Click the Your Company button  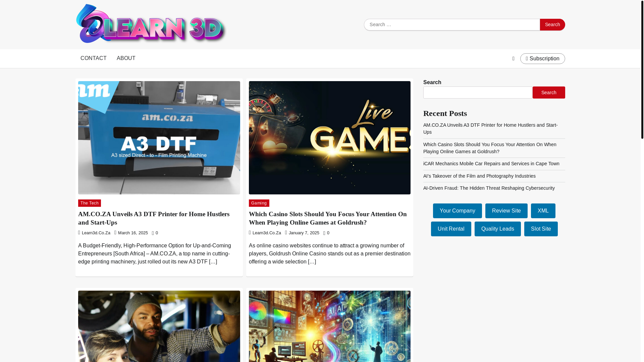(458, 211)
